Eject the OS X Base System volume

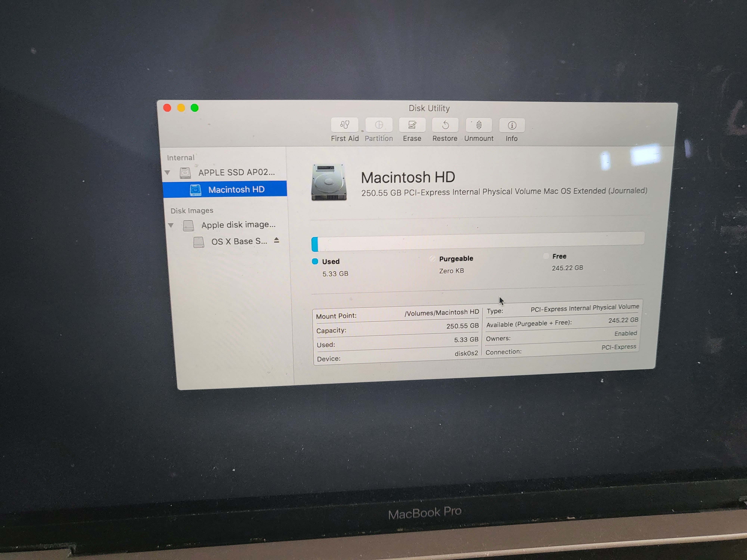[277, 240]
